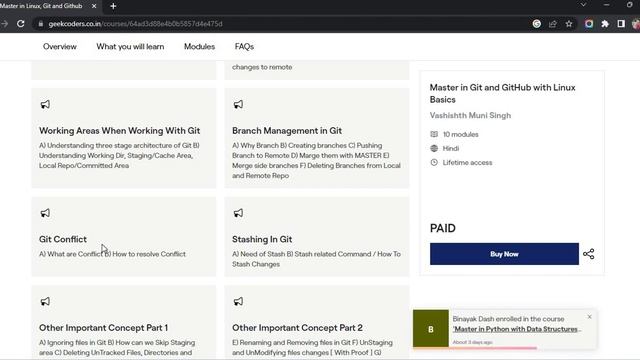Click the notification progress bar
Screen dimensions: 640x360
tap(475, 348)
